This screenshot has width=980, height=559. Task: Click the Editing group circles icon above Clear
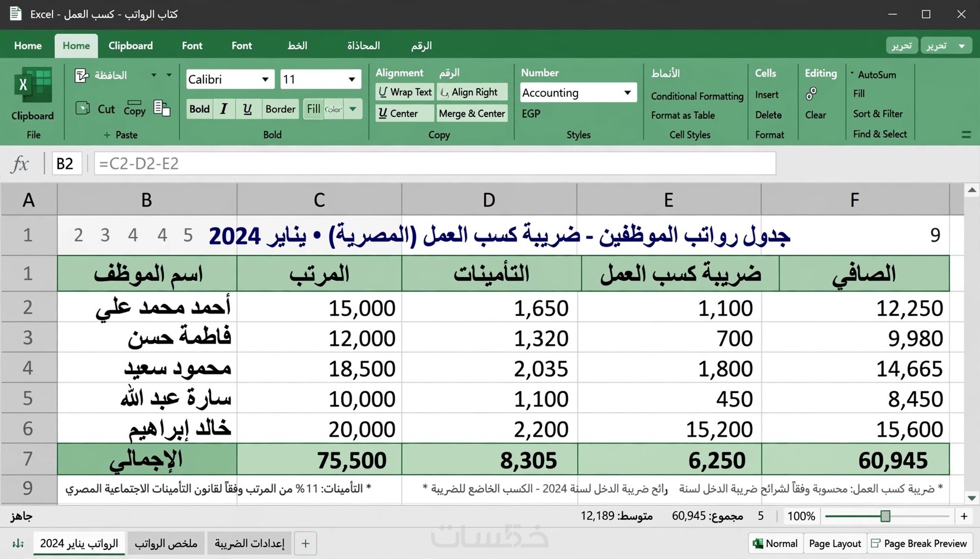(812, 93)
